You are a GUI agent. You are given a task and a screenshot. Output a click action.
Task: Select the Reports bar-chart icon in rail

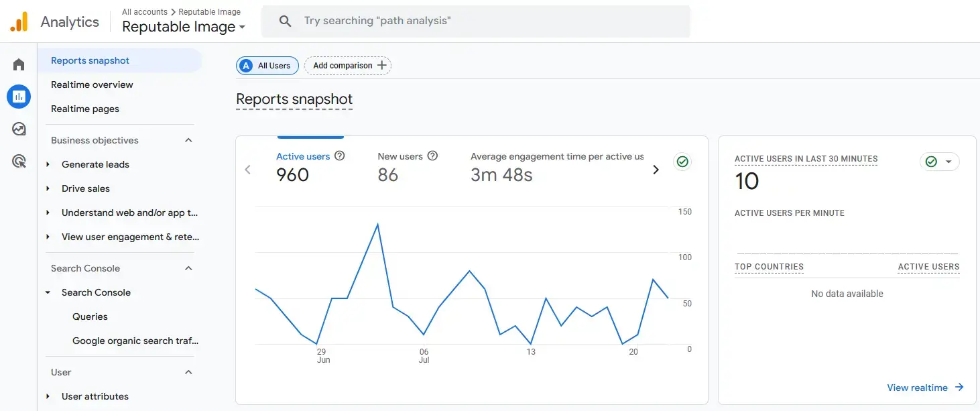click(x=19, y=97)
